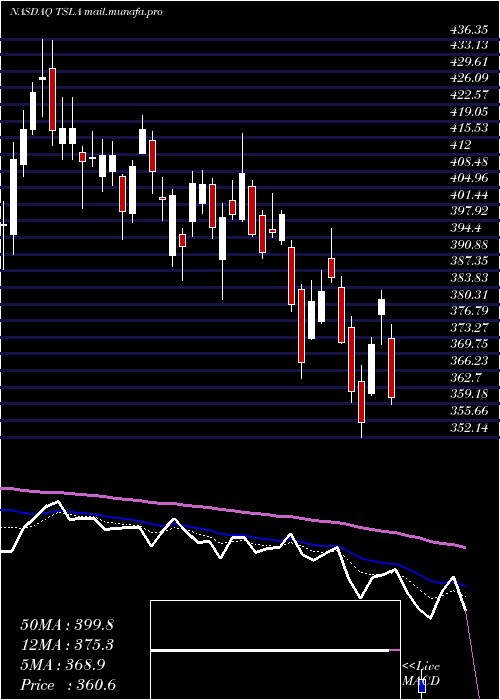Select the 433.13 price axis label
Screen dimensions: 500x700
(x=469, y=45)
